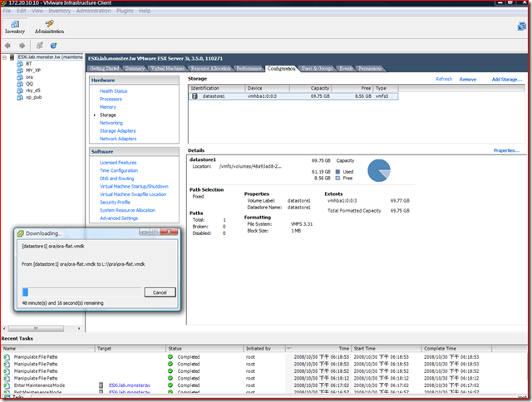Switch to the Permissions tab
The image size is (532, 402).
pyautogui.click(x=370, y=68)
